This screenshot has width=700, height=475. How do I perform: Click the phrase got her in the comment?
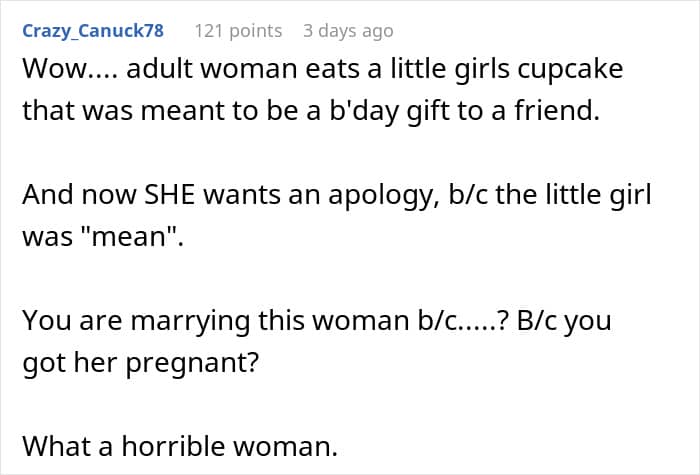click(70, 363)
